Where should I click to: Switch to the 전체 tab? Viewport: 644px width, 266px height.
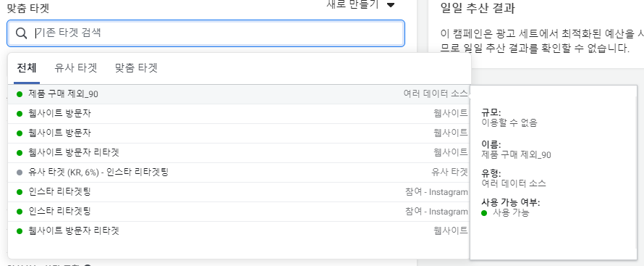tap(27, 68)
